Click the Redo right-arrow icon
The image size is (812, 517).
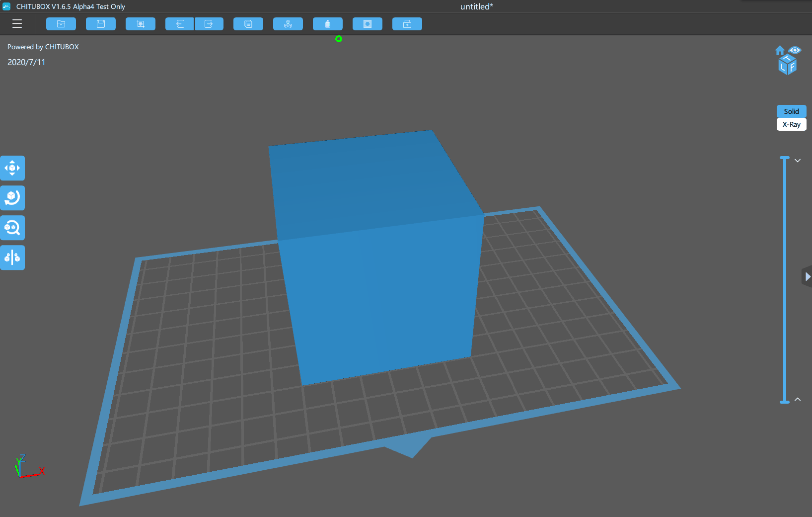point(209,24)
